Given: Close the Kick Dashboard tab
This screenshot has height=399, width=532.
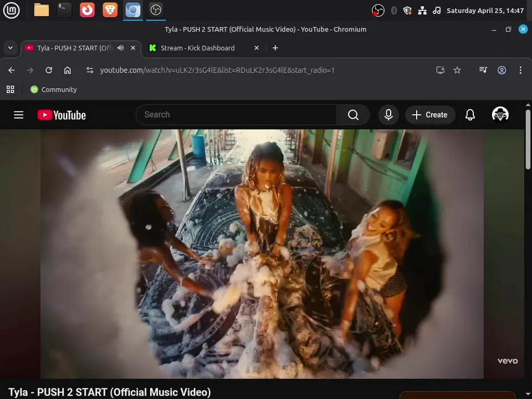Looking at the screenshot, I should click(x=257, y=48).
